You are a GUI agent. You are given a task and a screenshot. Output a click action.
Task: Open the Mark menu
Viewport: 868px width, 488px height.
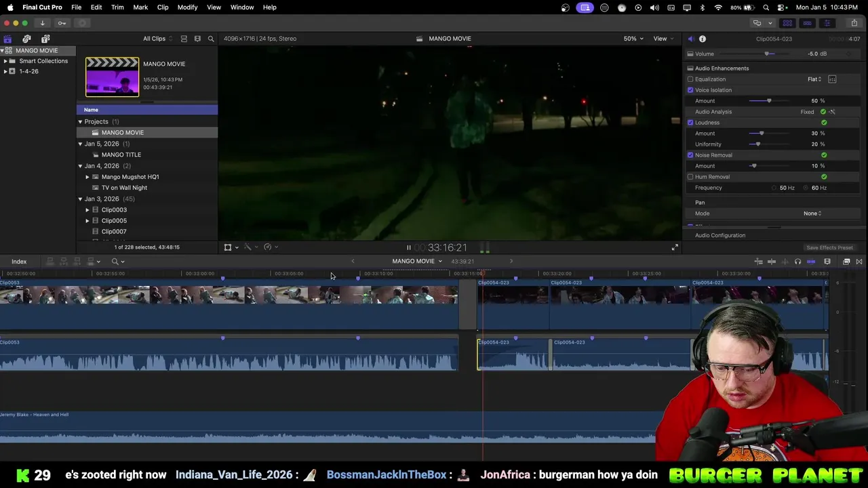[140, 7]
